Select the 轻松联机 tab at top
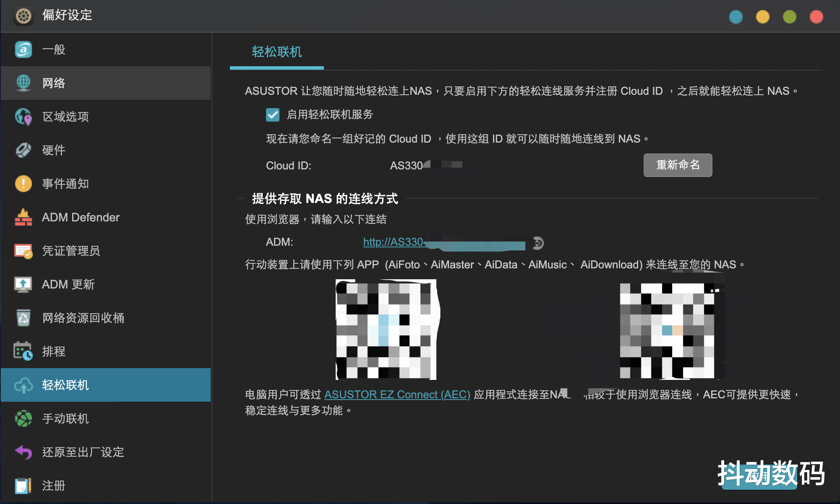This screenshot has width=840, height=504. [x=277, y=52]
